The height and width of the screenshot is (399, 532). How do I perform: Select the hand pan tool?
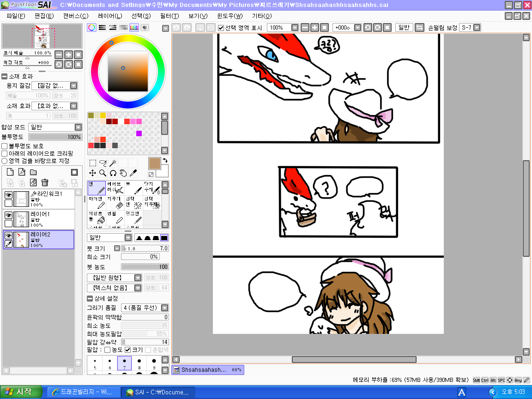click(123, 173)
